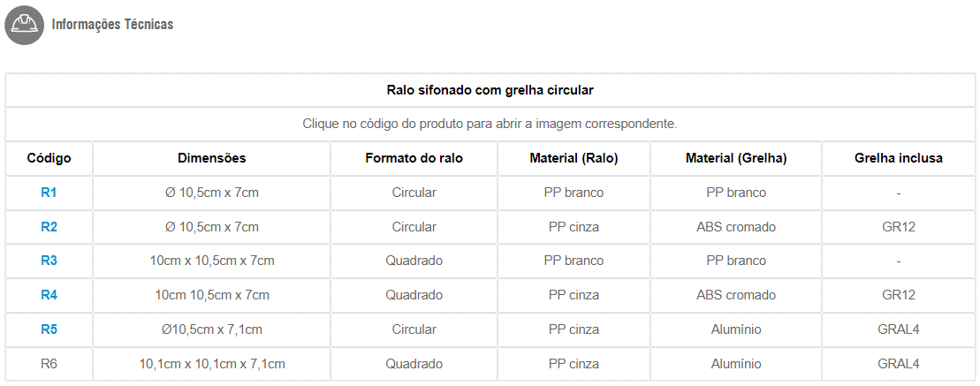This screenshot has height=386, width=980.
Task: Click the hard hat technical info icon
Action: 25,25
